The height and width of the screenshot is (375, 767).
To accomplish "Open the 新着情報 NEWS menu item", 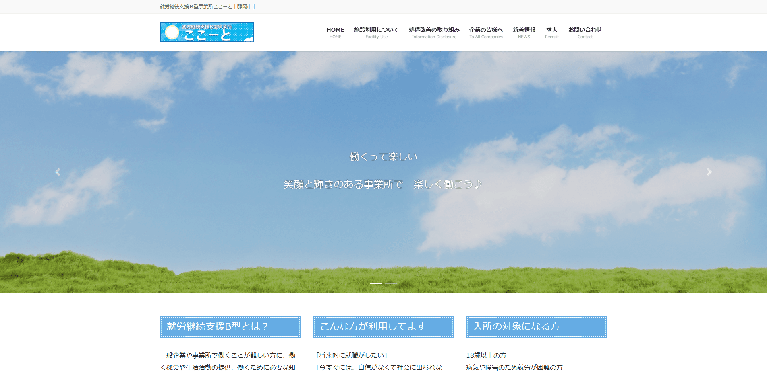I will point(523,32).
